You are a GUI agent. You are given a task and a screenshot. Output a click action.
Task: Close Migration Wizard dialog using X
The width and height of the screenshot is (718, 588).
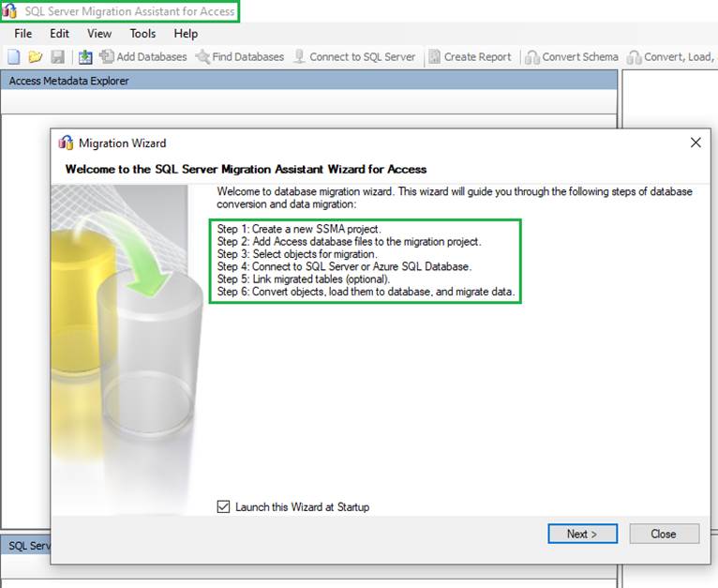[x=696, y=143]
